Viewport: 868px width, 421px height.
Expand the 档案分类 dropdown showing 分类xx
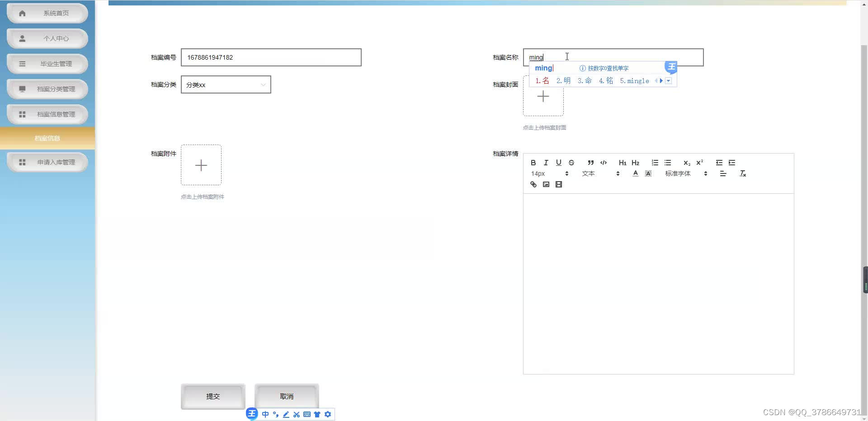[226, 84]
